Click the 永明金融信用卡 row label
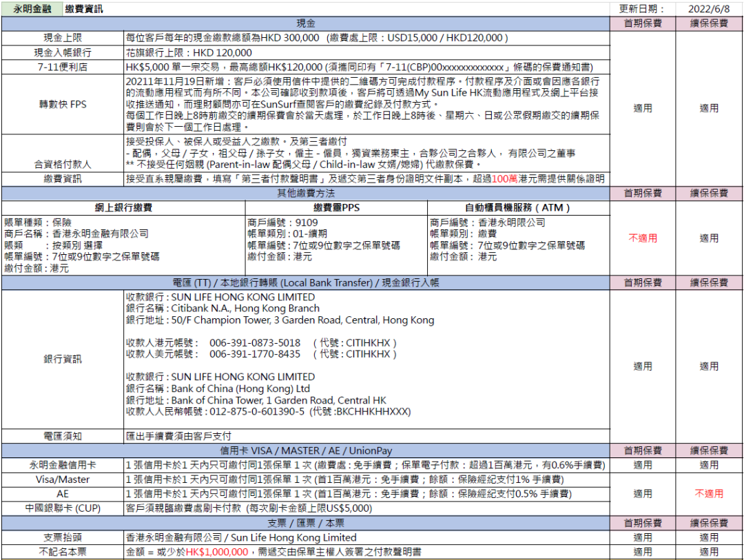Screen dimensions: 744x560 [61, 464]
